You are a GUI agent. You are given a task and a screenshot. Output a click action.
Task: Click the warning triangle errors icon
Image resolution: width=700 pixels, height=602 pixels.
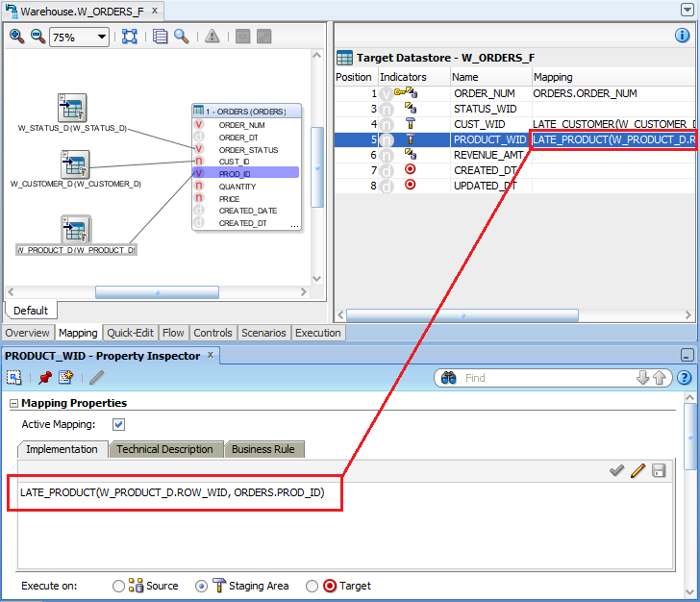click(x=212, y=37)
